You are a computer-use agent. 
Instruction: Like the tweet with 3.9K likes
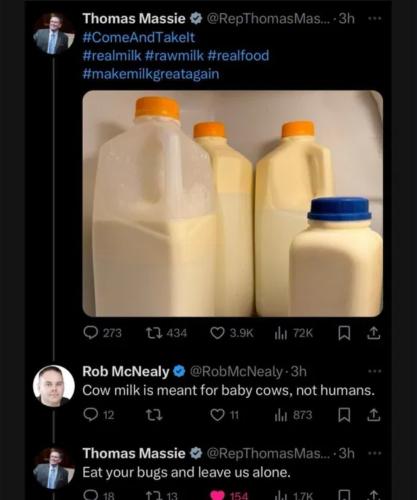232,333
